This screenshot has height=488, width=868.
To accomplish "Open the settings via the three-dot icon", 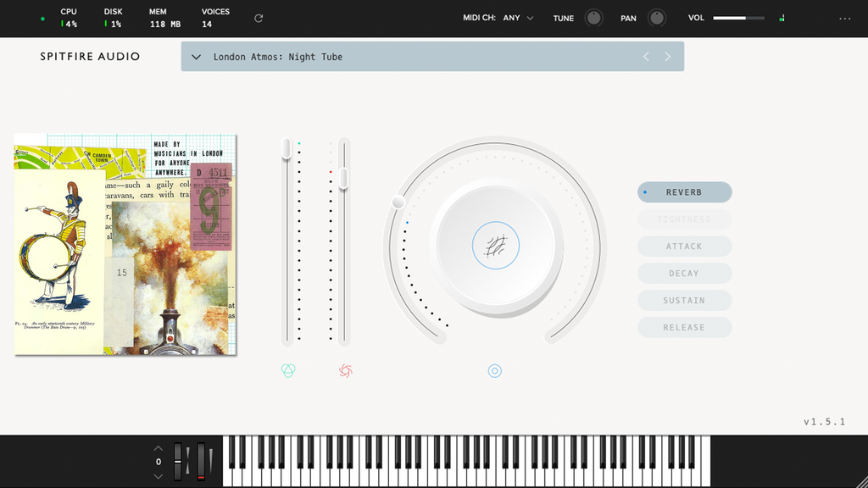I will click(844, 18).
